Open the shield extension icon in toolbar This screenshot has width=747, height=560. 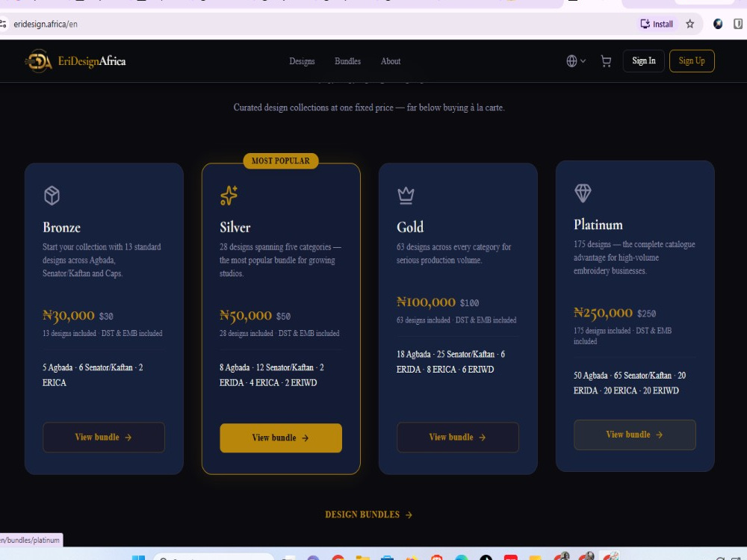pyautogui.click(x=738, y=24)
